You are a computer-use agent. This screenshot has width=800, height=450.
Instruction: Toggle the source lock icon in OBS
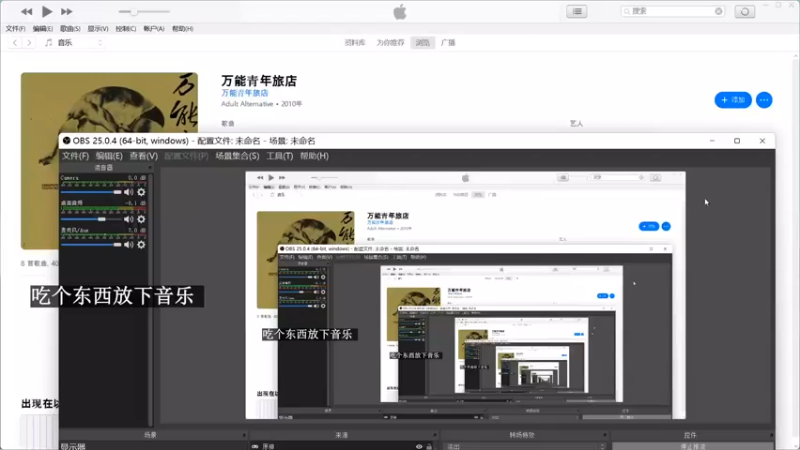[429, 446]
